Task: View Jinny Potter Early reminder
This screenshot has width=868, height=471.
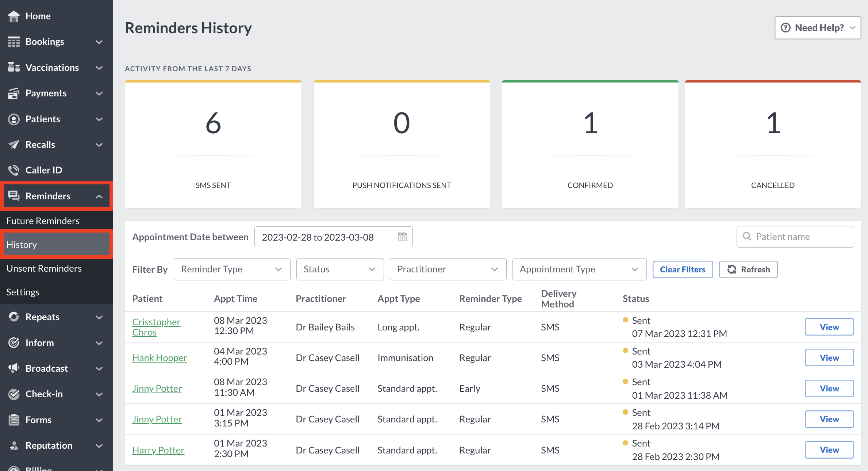Action: 829,388
